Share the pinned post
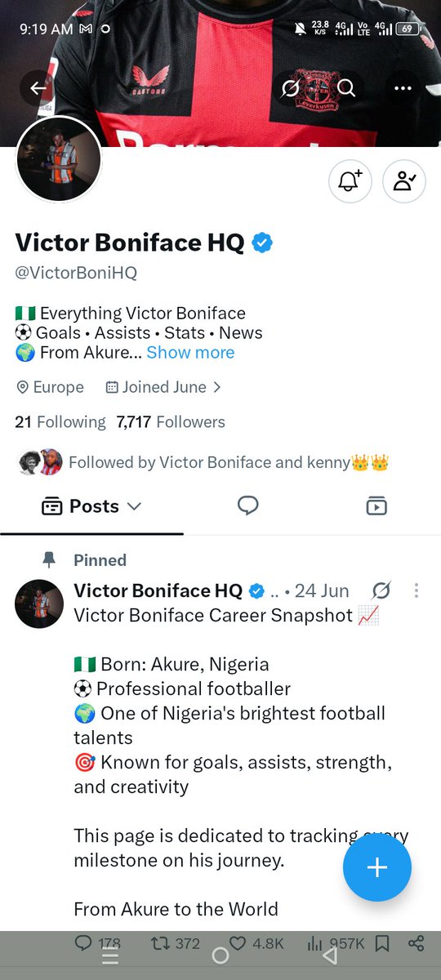The height and width of the screenshot is (980, 441). 416,943
